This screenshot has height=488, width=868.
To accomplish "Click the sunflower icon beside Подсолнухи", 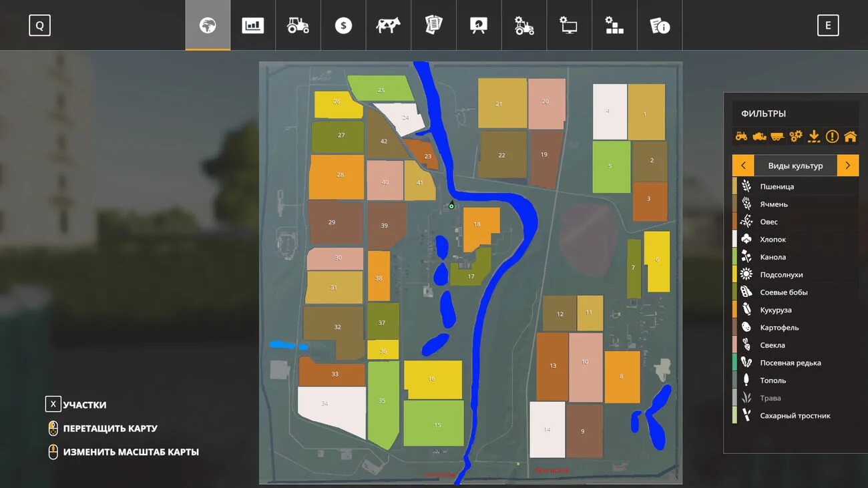I will (746, 274).
